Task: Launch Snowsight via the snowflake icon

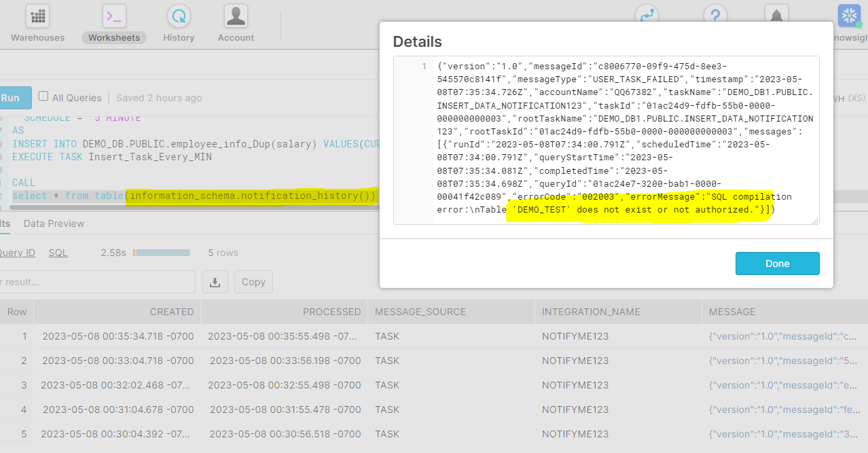Action: tap(849, 16)
